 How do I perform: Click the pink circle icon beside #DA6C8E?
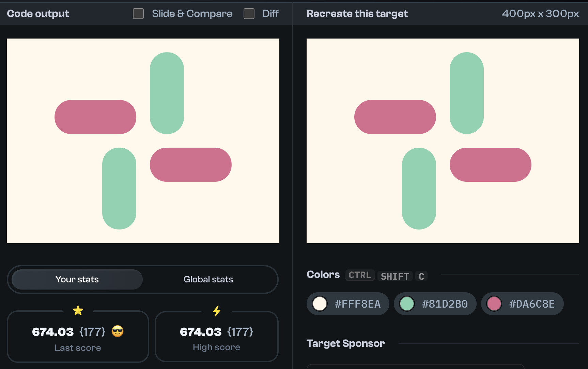(x=494, y=304)
